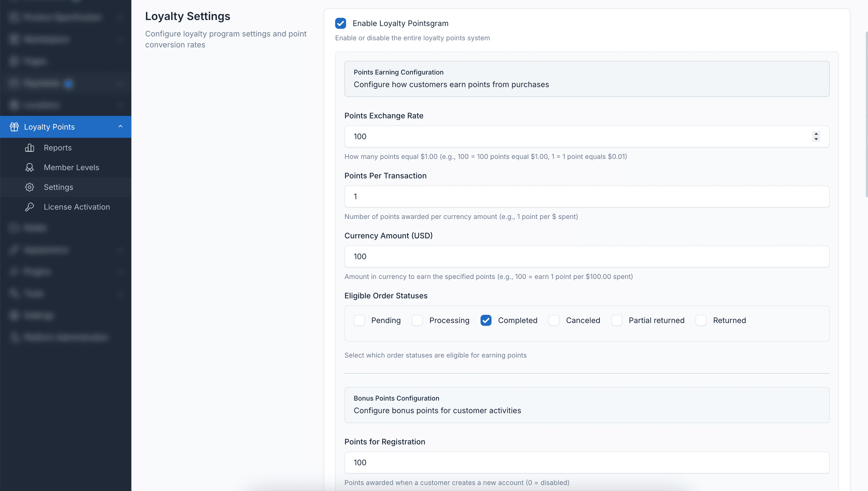Check the Canceled order status checkbox
868x491 pixels.
(x=554, y=320)
